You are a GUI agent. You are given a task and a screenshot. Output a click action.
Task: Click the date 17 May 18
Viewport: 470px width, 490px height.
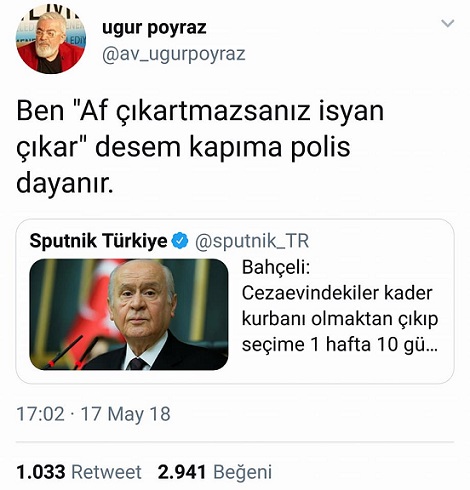(126, 414)
